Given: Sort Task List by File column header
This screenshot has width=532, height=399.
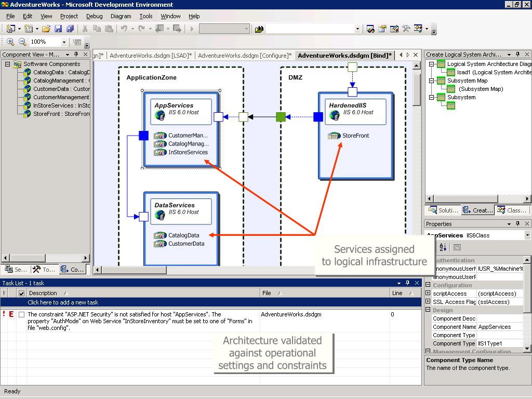Looking at the screenshot, I should pos(325,293).
